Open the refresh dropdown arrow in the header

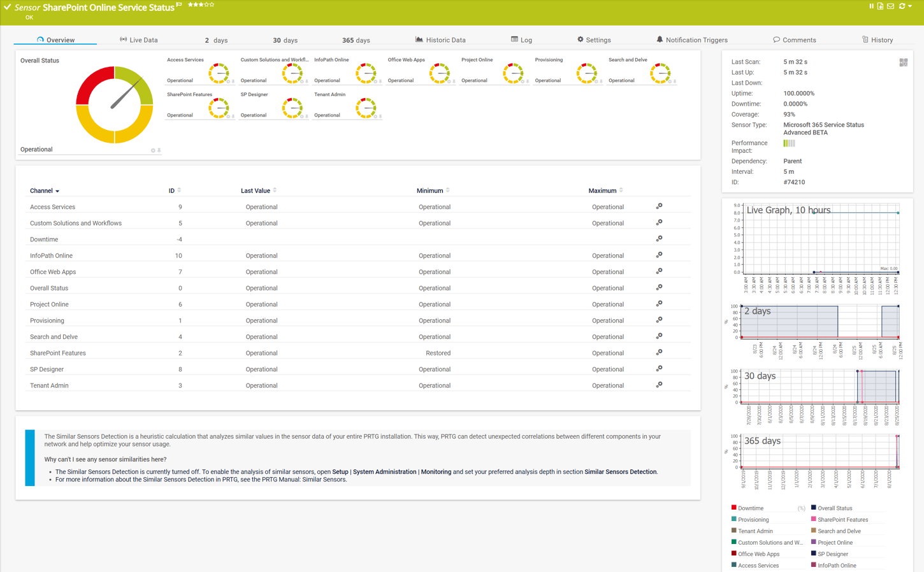coord(910,6)
